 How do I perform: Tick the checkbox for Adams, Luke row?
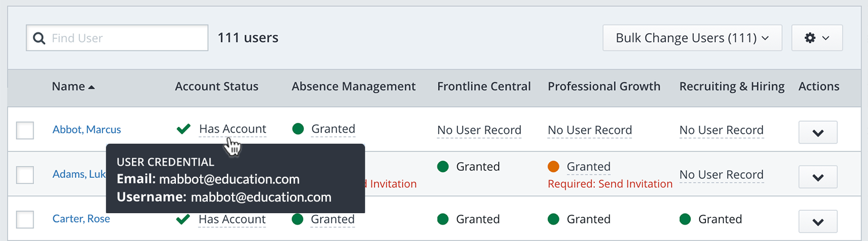[x=25, y=174]
